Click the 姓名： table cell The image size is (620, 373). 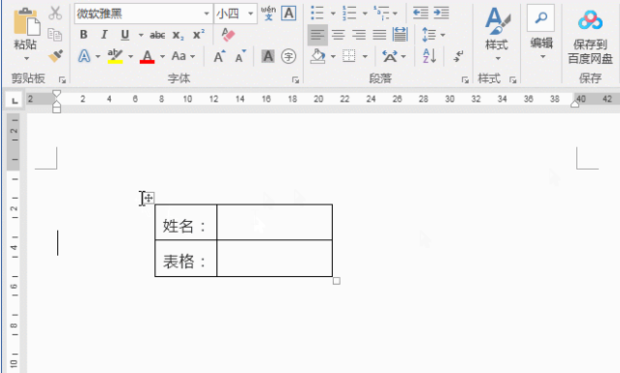pyautogui.click(x=186, y=222)
